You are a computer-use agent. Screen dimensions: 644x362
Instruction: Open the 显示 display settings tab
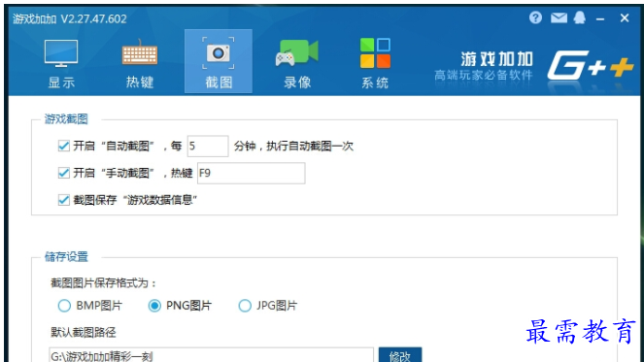61,64
